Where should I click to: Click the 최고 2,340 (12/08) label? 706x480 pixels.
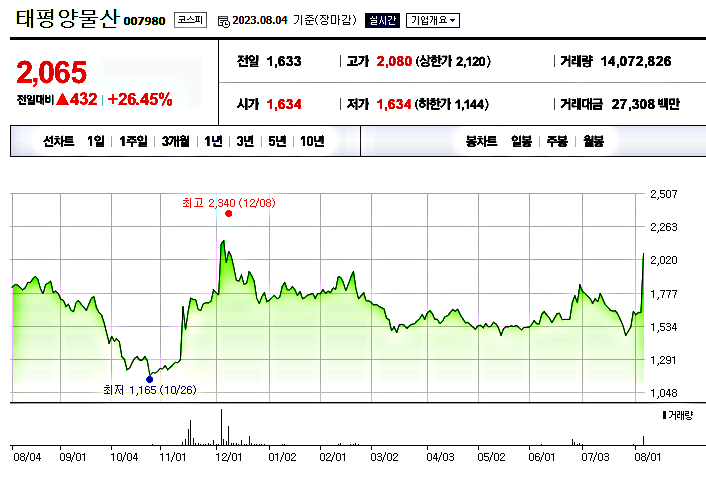(x=229, y=203)
